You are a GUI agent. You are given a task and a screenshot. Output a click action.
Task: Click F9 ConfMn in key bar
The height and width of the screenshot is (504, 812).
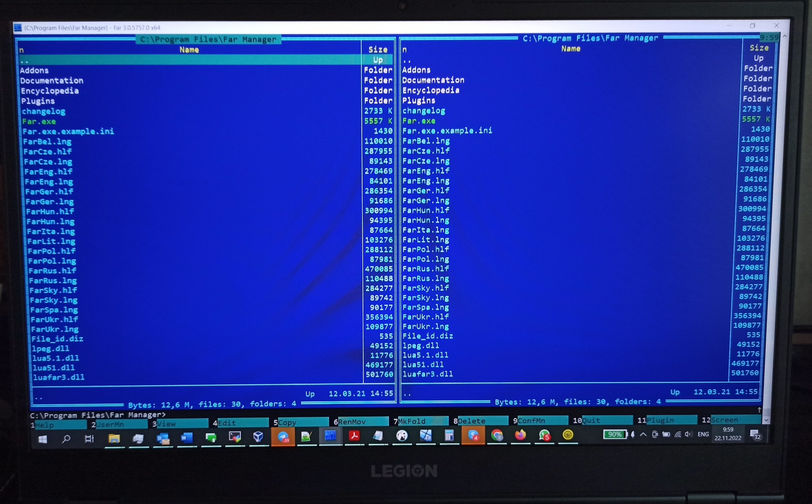[541, 420]
